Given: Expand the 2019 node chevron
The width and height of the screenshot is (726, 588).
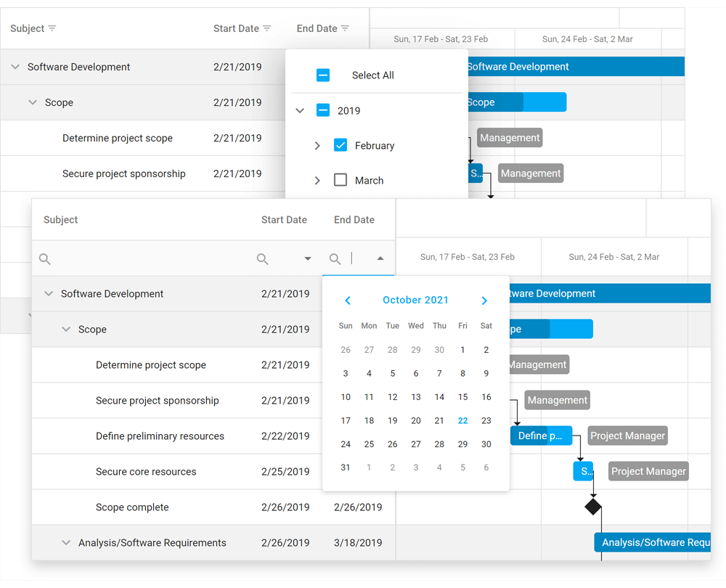Looking at the screenshot, I should tap(300, 110).
